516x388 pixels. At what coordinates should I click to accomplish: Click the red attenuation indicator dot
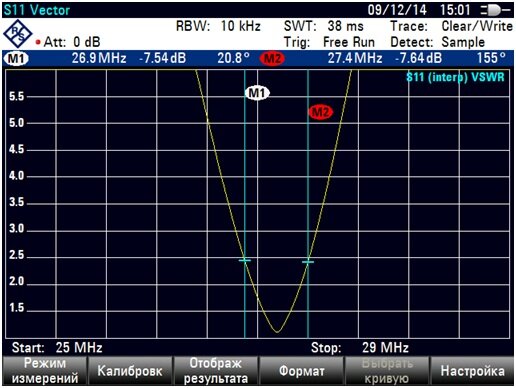point(38,42)
